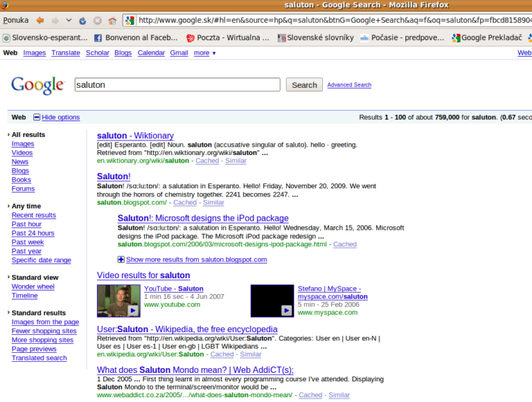Select Page previews option
This screenshot has height=402, width=532.
[x=34, y=349]
